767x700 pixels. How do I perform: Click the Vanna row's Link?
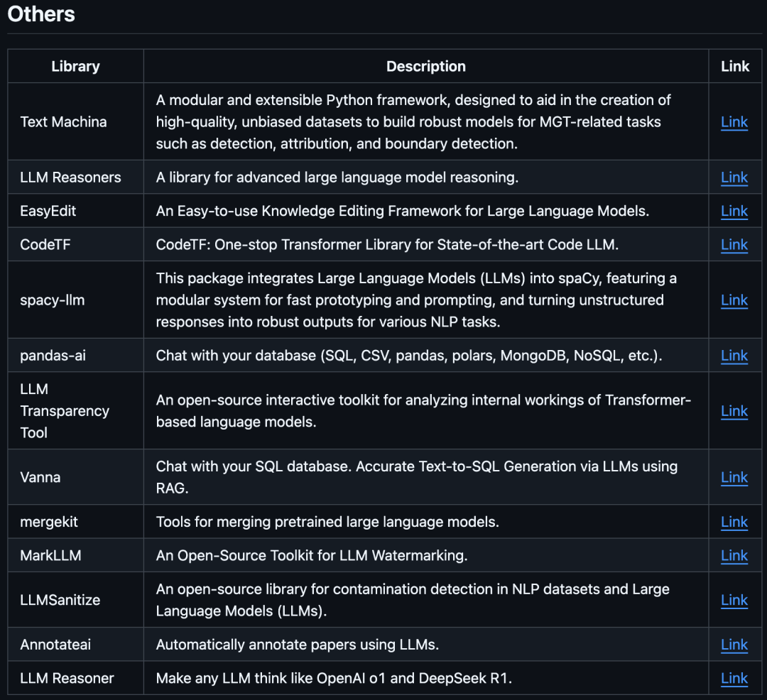pyautogui.click(x=734, y=478)
